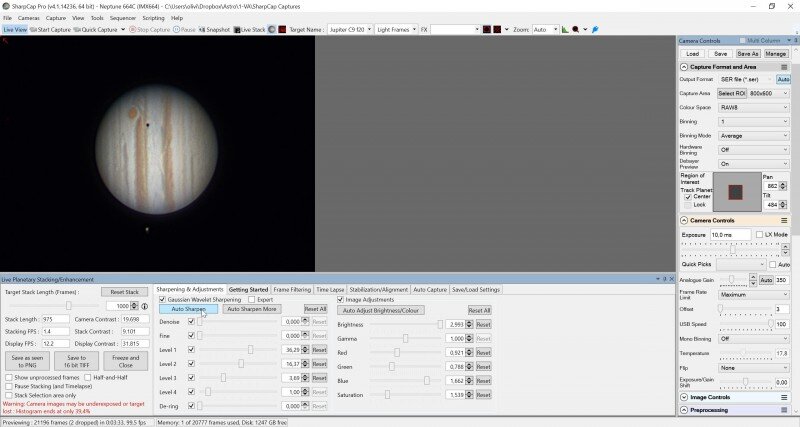800x427 pixels.
Task: Click the Reset Stack button
Action: point(124,292)
